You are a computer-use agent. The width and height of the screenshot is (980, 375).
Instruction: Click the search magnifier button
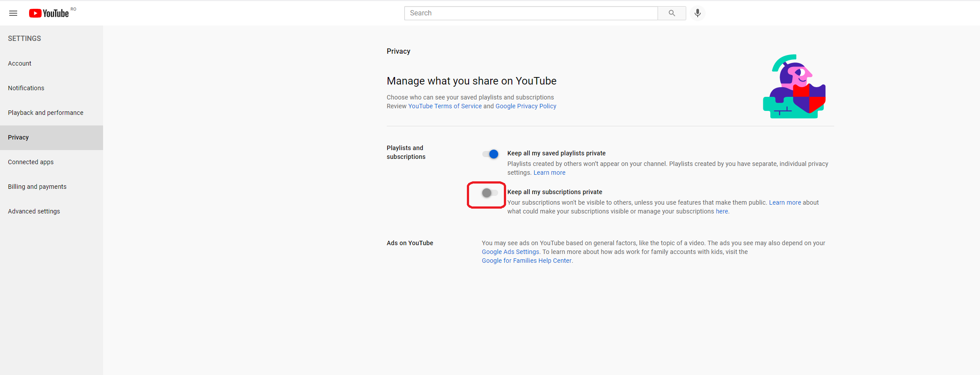tap(672, 13)
